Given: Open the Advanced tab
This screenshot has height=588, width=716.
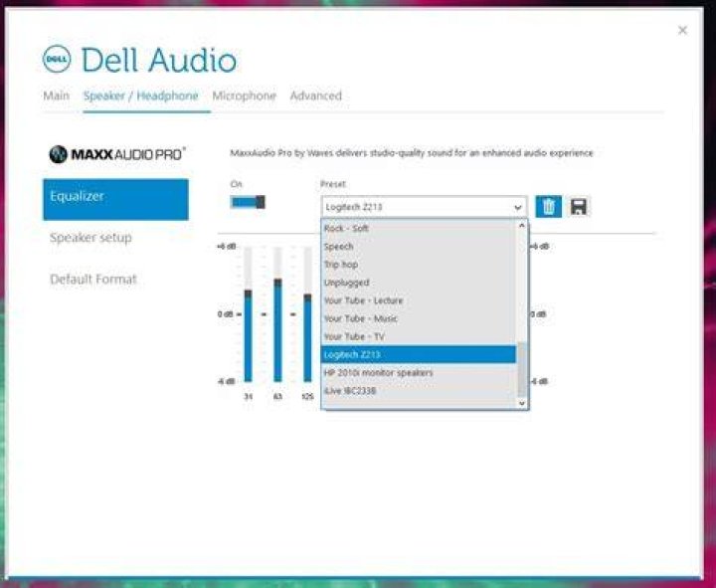Looking at the screenshot, I should tap(316, 96).
